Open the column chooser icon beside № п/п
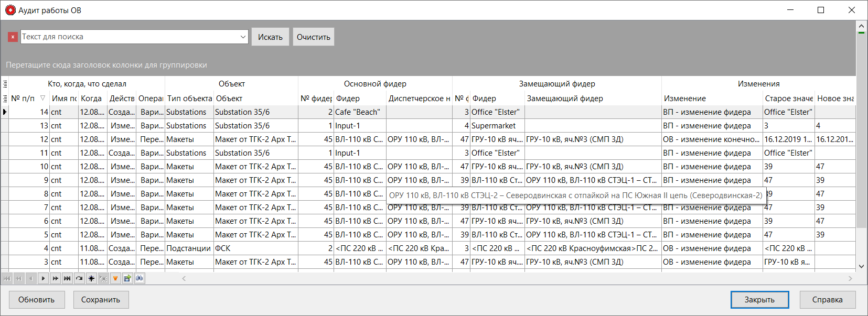The height and width of the screenshot is (316, 868). pyautogui.click(x=5, y=99)
